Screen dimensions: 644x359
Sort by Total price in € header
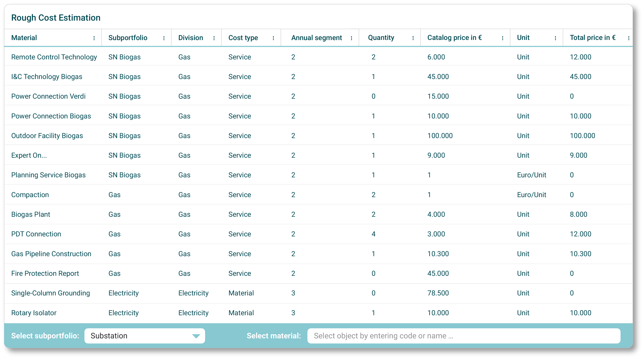pyautogui.click(x=592, y=38)
